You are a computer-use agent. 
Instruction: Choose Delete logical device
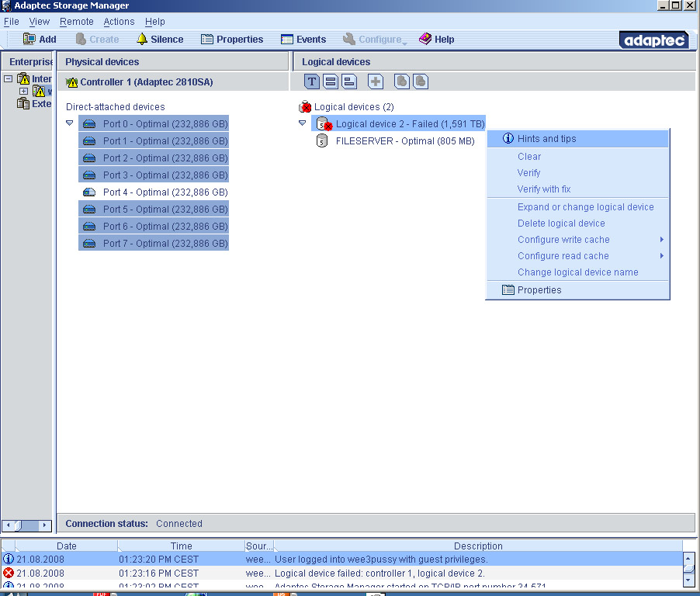tap(577, 223)
